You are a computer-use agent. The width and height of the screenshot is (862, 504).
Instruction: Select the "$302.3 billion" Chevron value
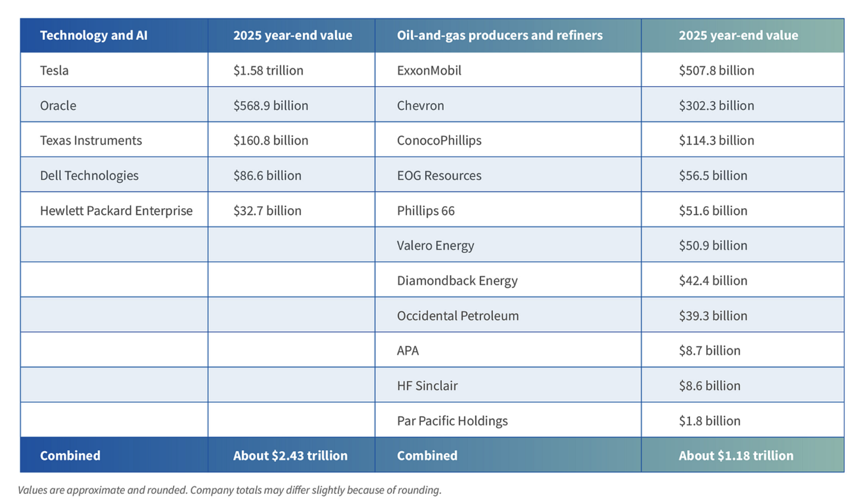[716, 105]
